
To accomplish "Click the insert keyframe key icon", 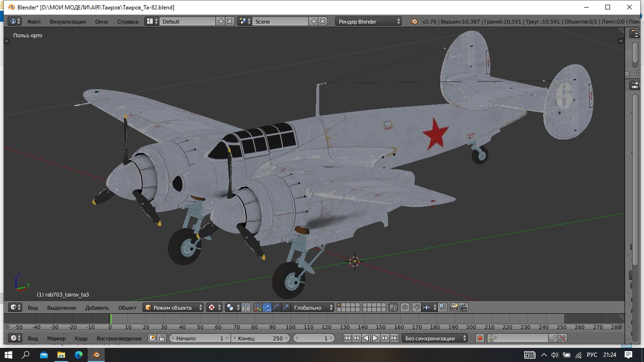I will [553, 338].
